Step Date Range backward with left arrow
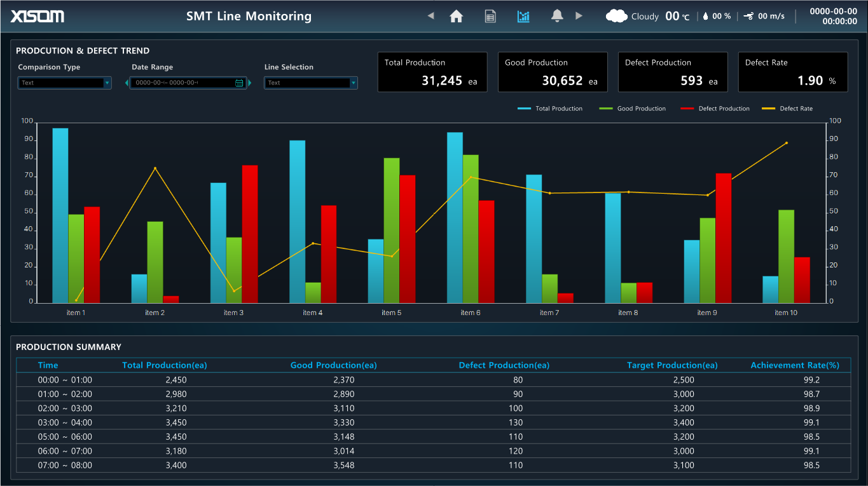 [x=127, y=83]
